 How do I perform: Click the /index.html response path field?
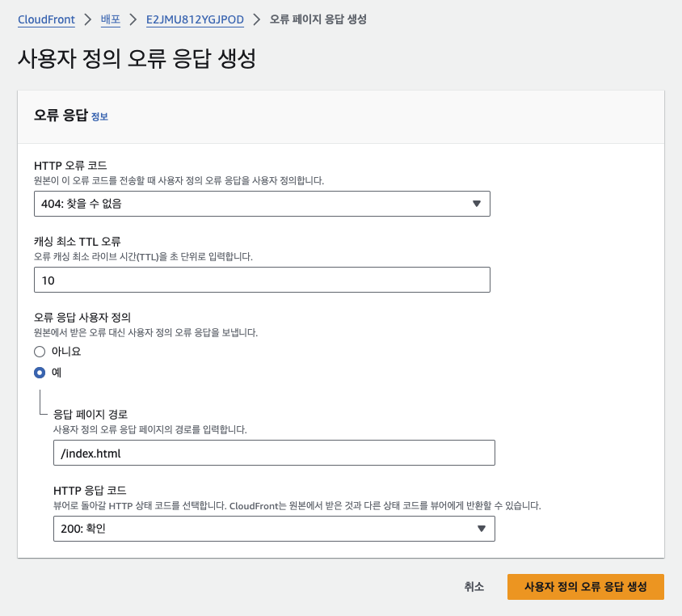tap(274, 453)
